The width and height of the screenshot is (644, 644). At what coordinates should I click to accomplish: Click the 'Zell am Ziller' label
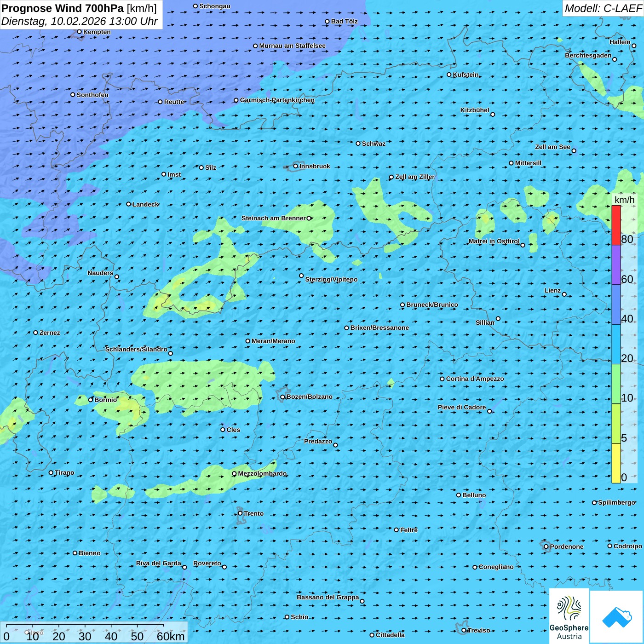click(x=414, y=177)
